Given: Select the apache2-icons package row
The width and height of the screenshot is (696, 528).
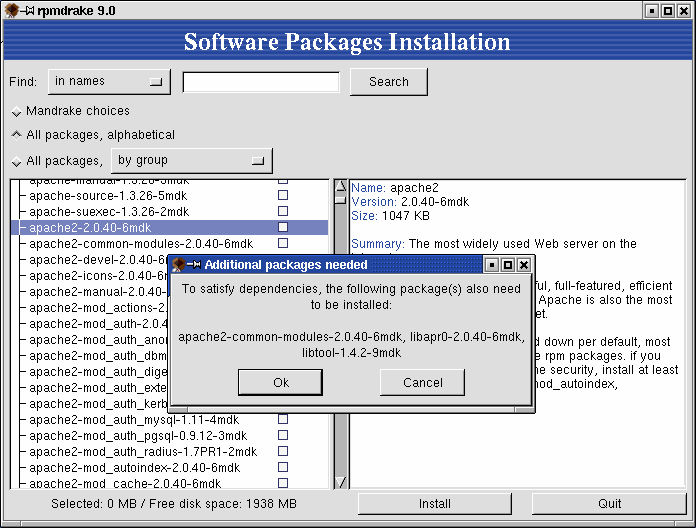Looking at the screenshot, I should click(91, 276).
